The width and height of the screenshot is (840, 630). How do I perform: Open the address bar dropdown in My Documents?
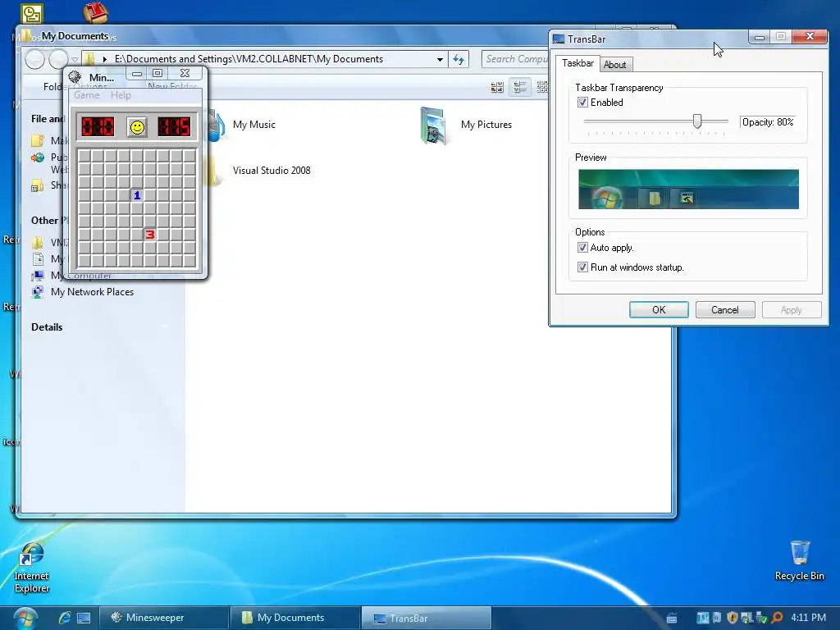440,59
